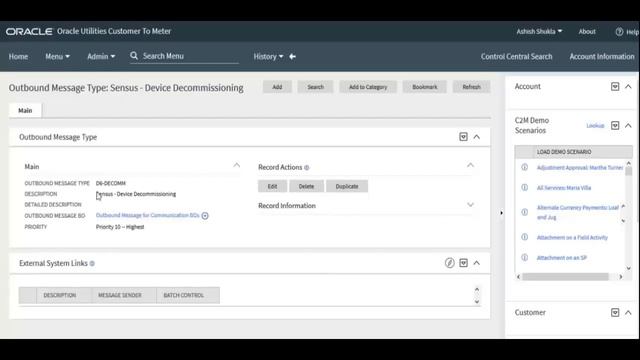Click the demo scenarios horizontal scrollbar

pos(565,277)
